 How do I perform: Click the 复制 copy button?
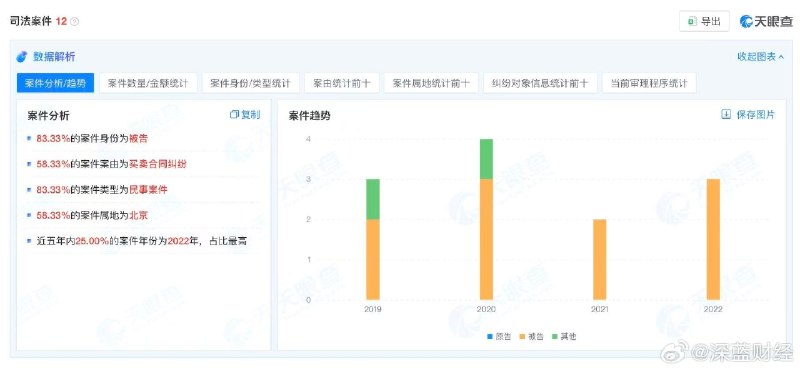[245, 115]
